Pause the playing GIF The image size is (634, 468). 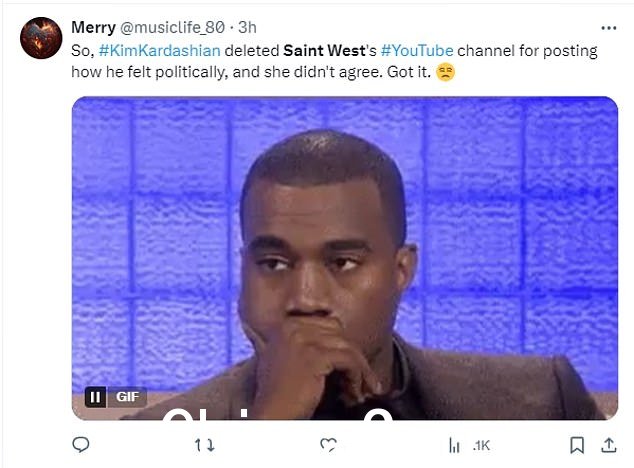click(x=95, y=397)
